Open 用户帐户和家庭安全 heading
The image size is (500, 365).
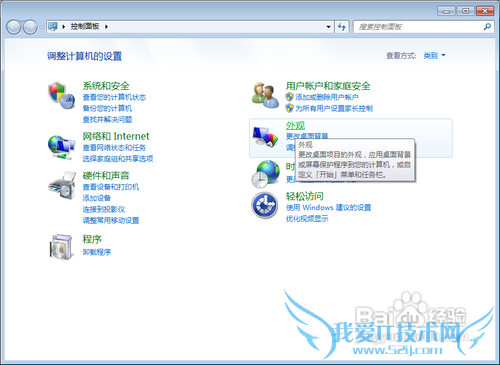click(328, 86)
